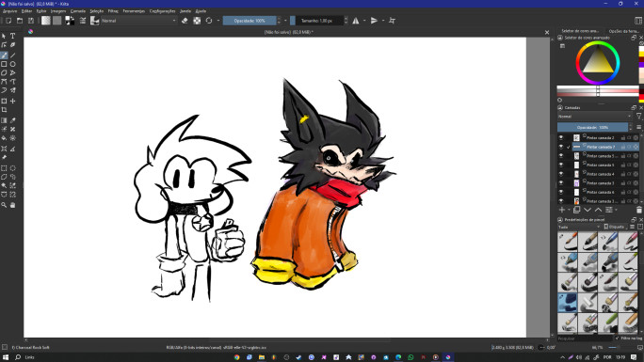Toggle the eraser mode

pyautogui.click(x=185, y=21)
